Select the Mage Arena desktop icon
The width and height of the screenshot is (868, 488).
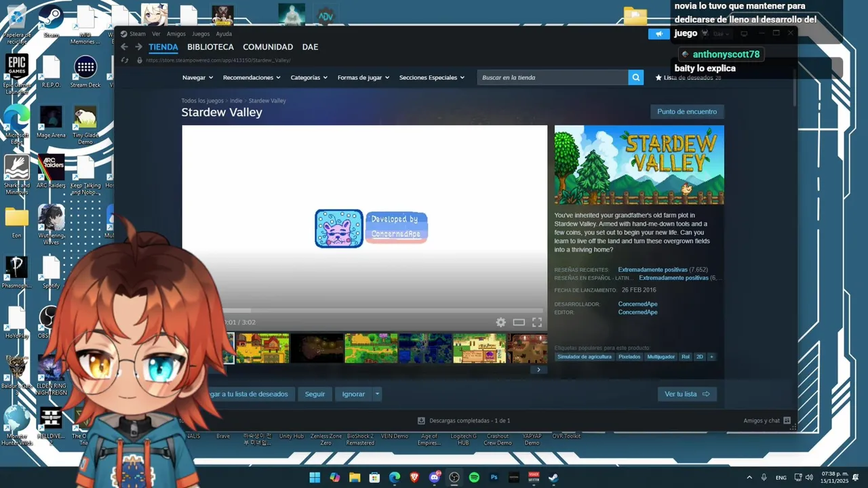51,122
